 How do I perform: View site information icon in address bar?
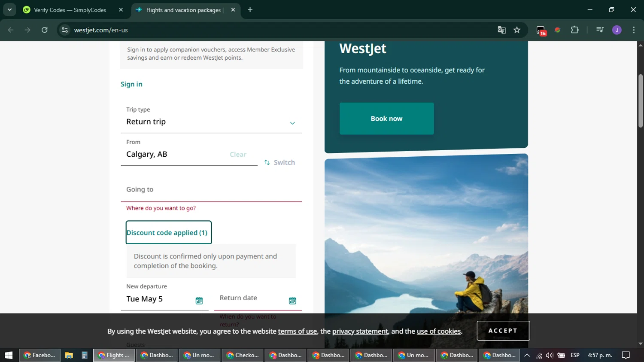(x=65, y=30)
